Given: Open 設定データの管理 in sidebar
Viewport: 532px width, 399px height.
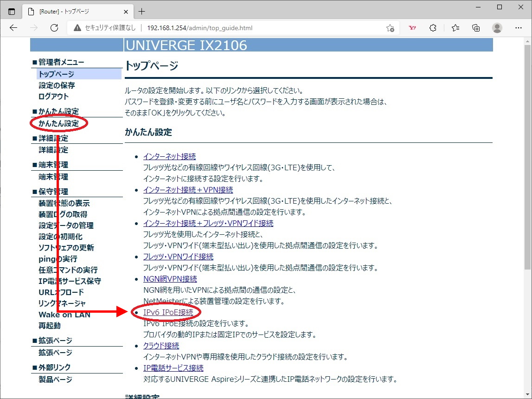Looking at the screenshot, I should click(x=66, y=225).
